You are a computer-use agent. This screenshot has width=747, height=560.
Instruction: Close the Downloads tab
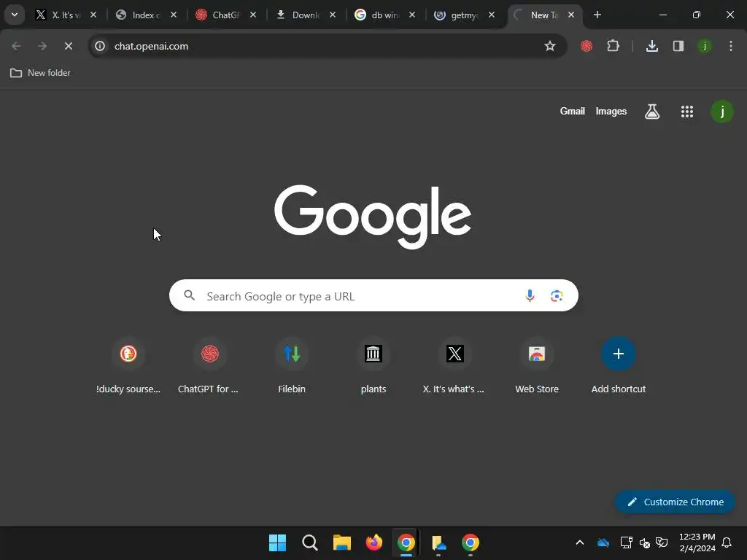pyautogui.click(x=333, y=15)
